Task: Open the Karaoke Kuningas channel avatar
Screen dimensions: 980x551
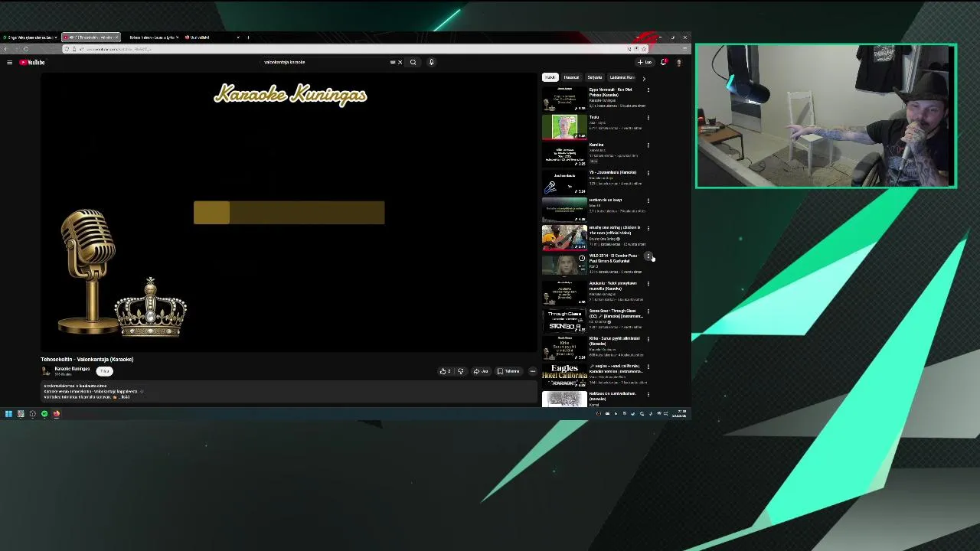Action: [x=46, y=371]
